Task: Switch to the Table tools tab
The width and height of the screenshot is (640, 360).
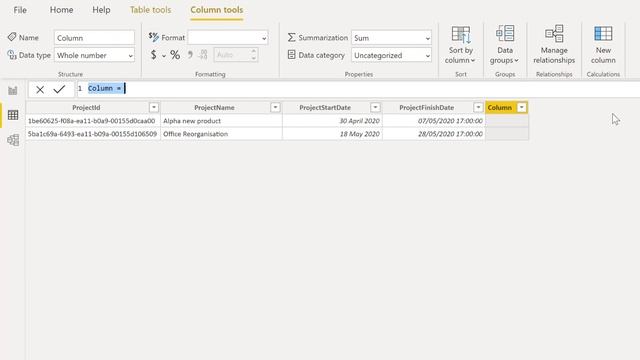Action: [x=151, y=10]
